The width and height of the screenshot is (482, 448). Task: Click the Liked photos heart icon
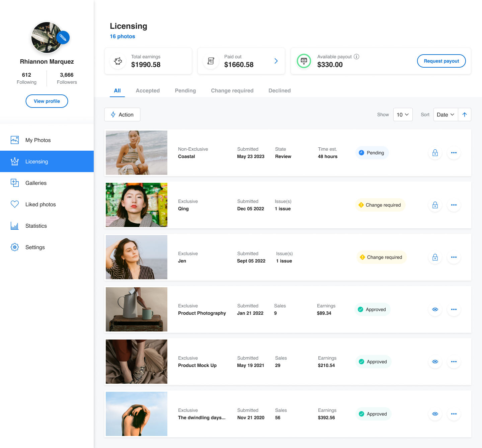(x=15, y=204)
